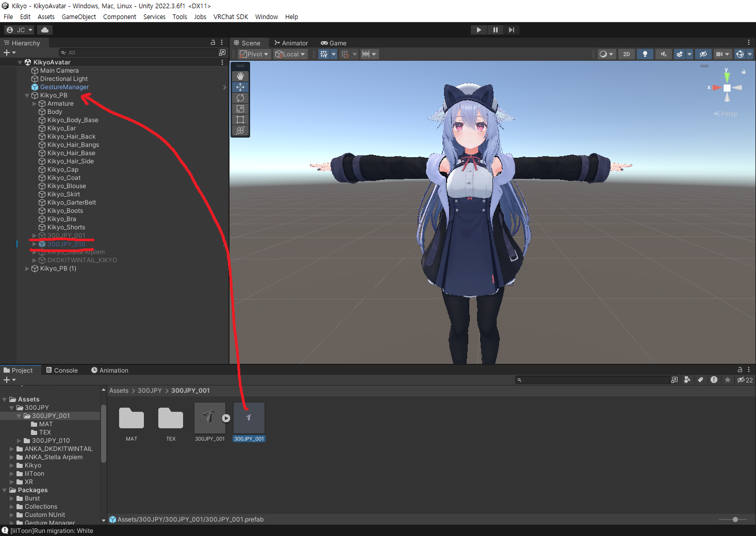Open Local/Global rotation dropdown
The image size is (756, 536).
290,54
